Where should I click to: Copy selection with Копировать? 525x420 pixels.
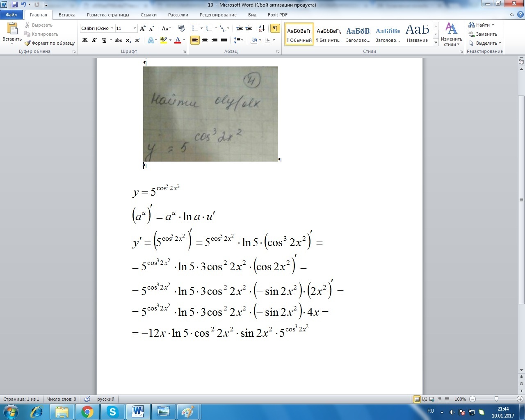click(41, 34)
